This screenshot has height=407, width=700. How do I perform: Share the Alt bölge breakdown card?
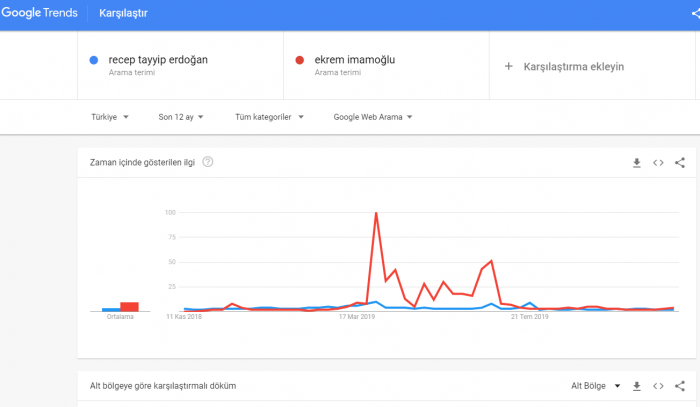coord(680,385)
